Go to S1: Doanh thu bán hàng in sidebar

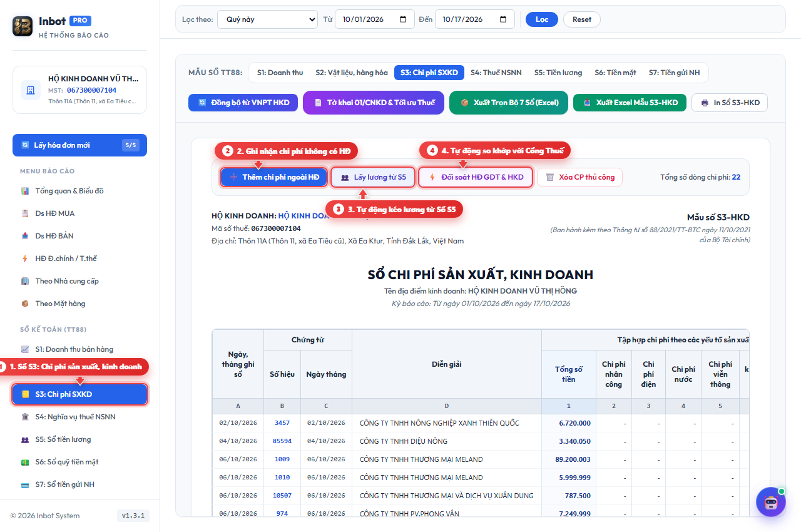coord(79,349)
